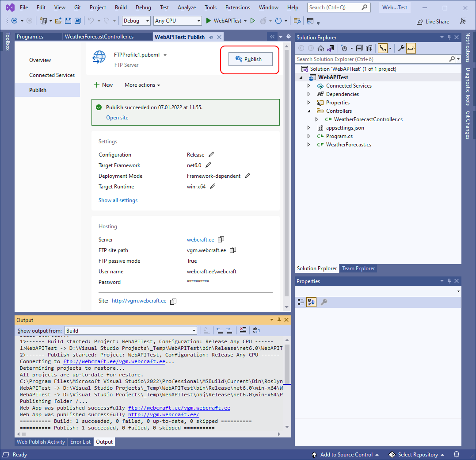
Task: Click the Home icon in Solution Explorer toolbar
Action: coord(321,48)
